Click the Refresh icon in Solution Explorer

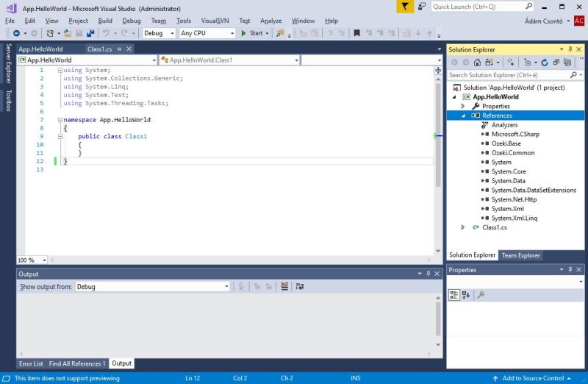point(545,63)
